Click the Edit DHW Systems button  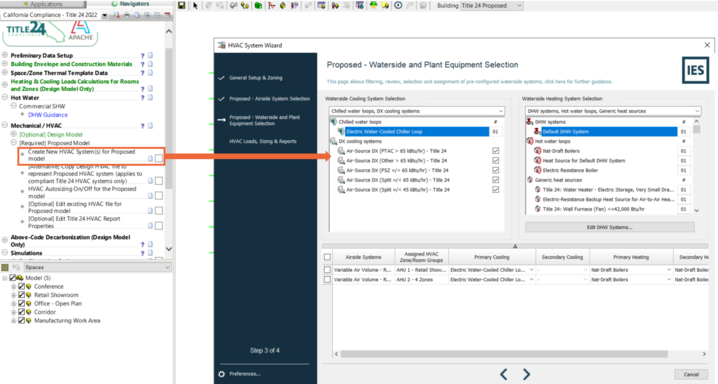609,227
